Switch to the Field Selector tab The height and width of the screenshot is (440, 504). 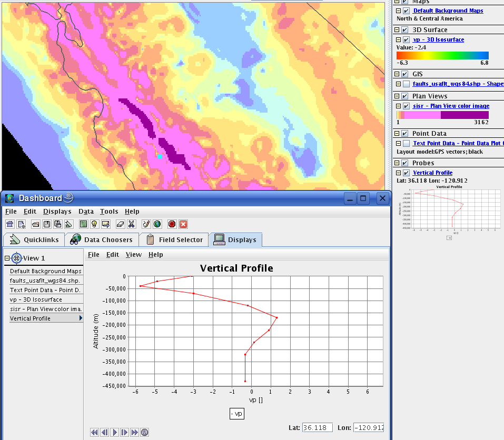(x=175, y=240)
